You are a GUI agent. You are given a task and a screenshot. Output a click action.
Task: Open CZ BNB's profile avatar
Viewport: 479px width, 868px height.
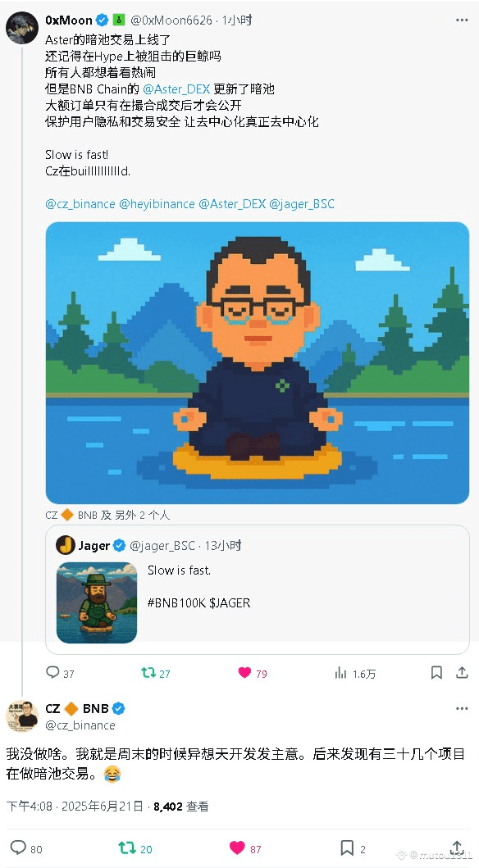22,716
